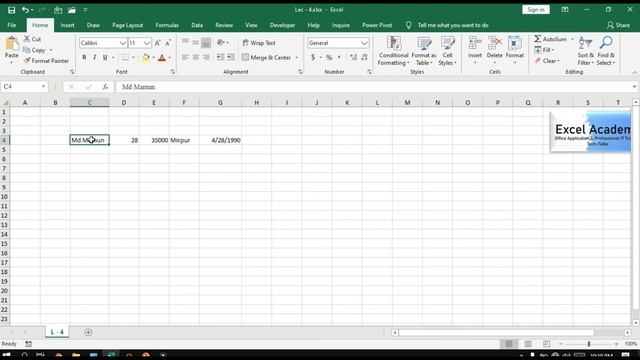Open the General number format dropdown
640x360 pixels.
pyautogui.click(x=364, y=43)
